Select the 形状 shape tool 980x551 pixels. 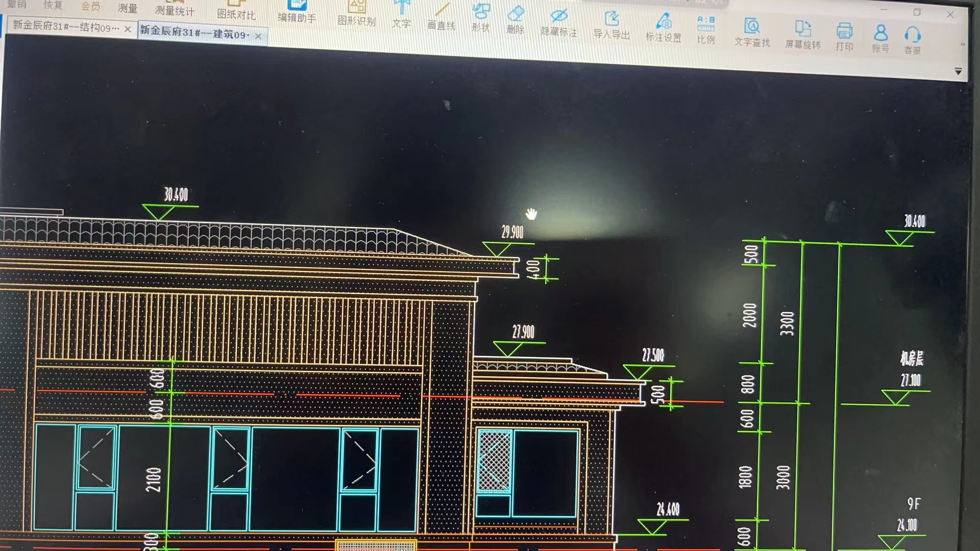(x=480, y=18)
